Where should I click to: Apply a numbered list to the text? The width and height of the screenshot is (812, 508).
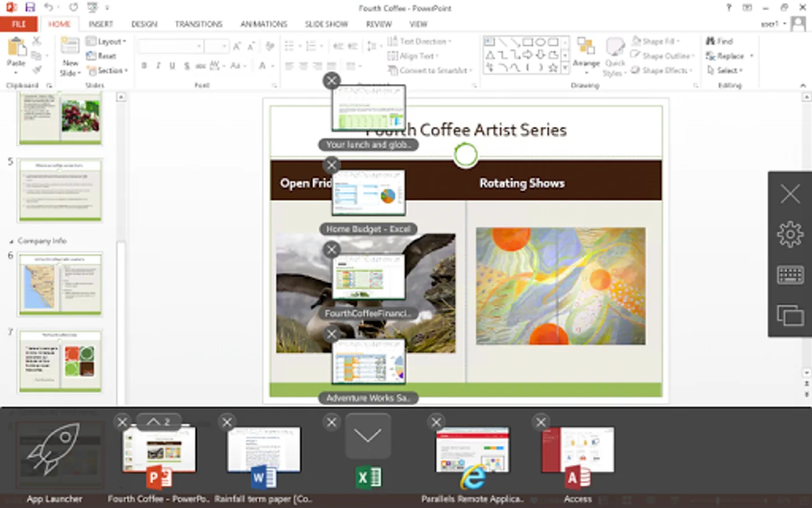coord(311,46)
